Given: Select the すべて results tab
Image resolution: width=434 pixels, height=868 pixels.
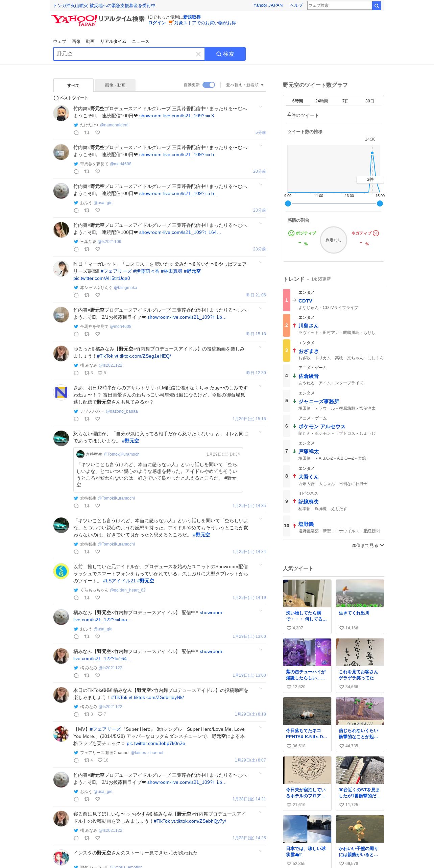Looking at the screenshot, I should click(73, 85).
